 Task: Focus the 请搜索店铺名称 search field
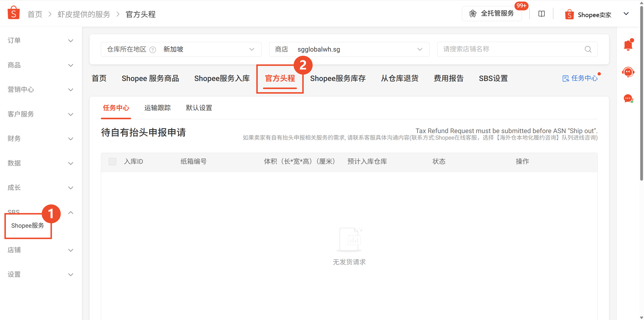pos(517,49)
